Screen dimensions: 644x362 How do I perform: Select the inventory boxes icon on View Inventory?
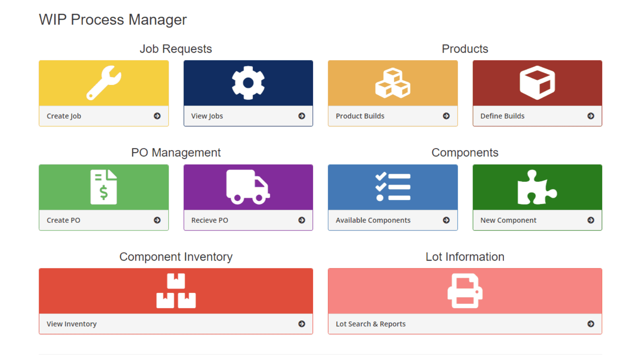point(176,290)
